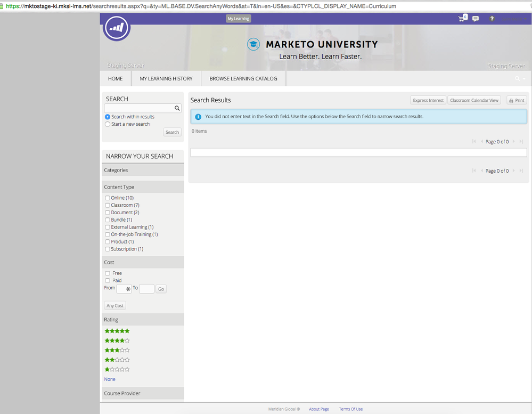
Task: Check the External Learning (1) box
Action: pos(108,227)
